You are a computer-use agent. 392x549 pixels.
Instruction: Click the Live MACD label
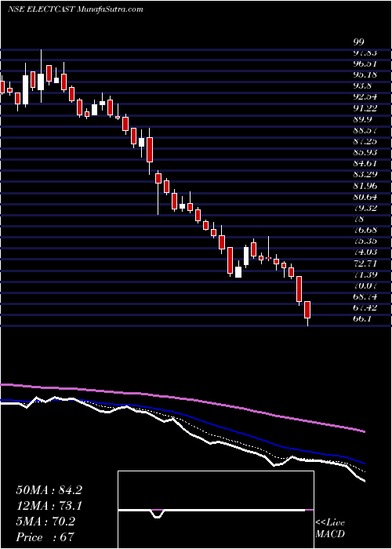[330, 529]
